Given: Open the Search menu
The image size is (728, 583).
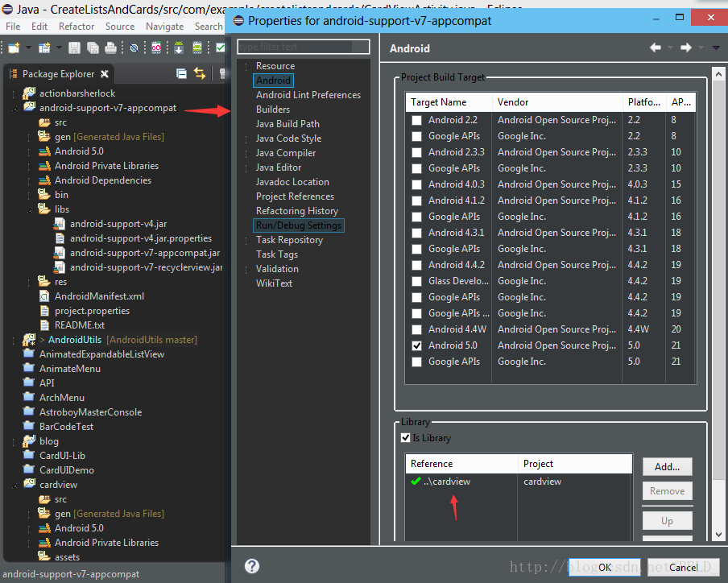Looking at the screenshot, I should pos(209,27).
